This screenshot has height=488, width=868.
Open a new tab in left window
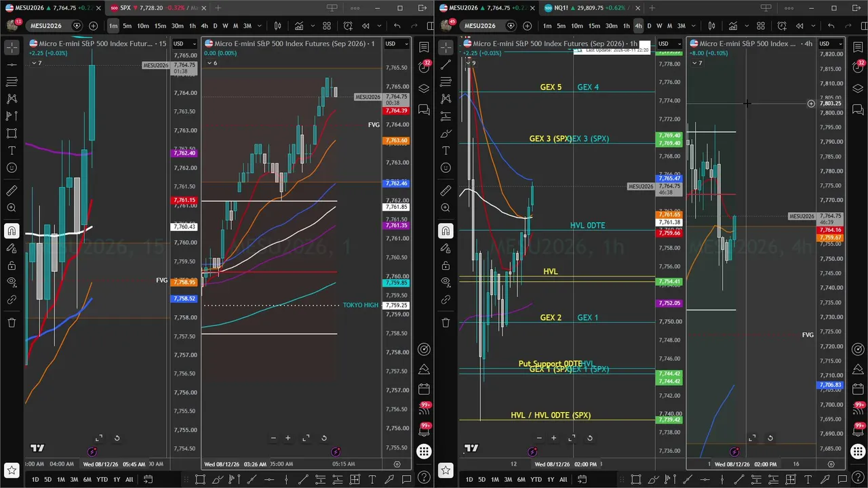click(x=218, y=8)
